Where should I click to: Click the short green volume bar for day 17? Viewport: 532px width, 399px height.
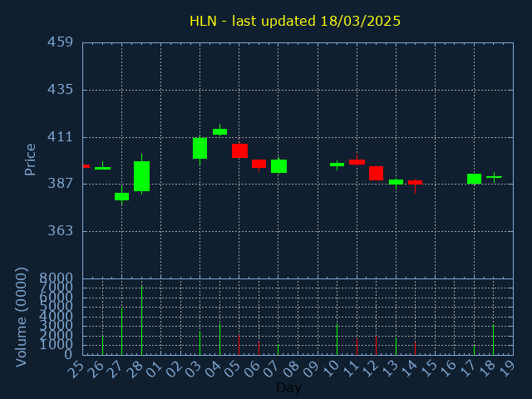[474, 351]
